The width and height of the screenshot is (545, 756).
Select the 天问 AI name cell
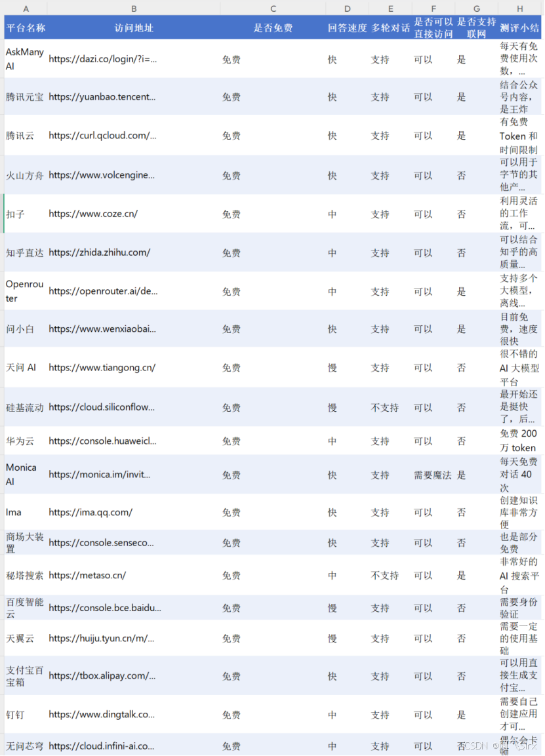click(x=26, y=367)
